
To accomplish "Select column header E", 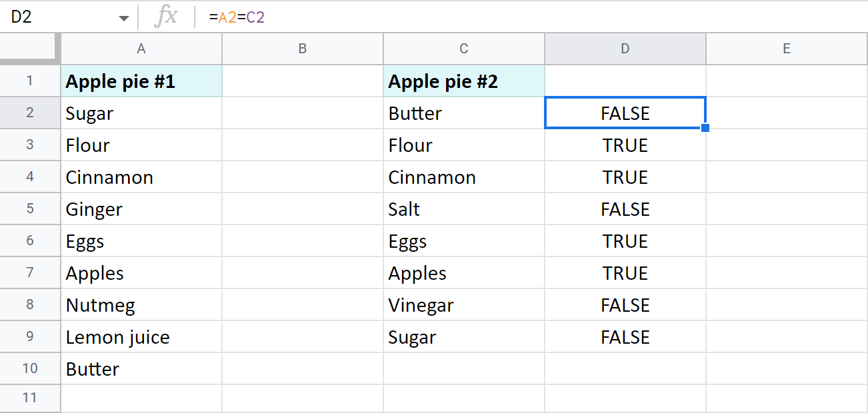I will click(x=786, y=48).
